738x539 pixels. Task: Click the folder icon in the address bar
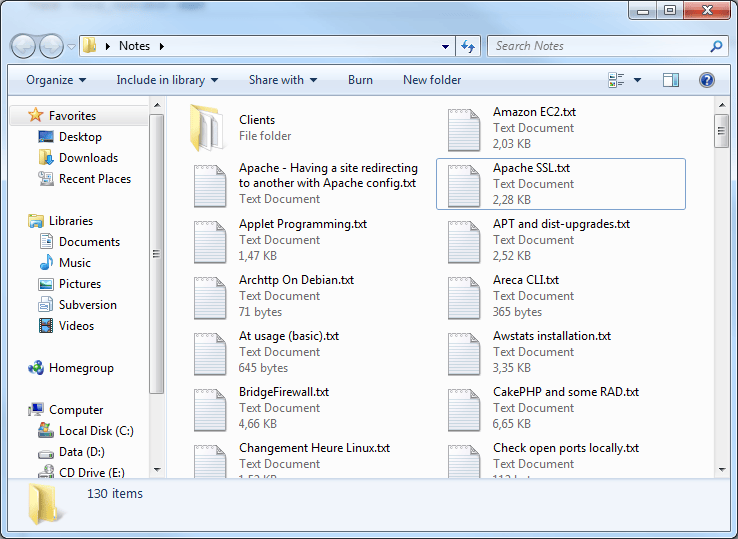(89, 46)
